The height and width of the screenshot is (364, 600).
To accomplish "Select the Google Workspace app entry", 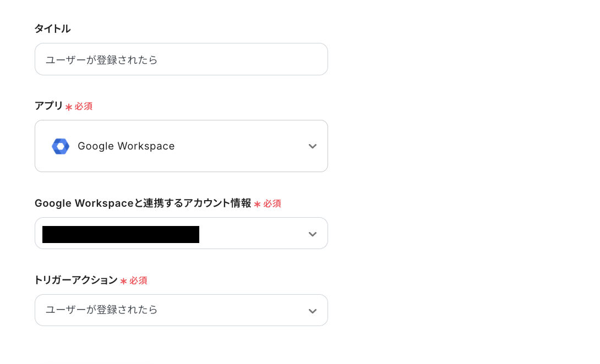I will pos(127,146).
